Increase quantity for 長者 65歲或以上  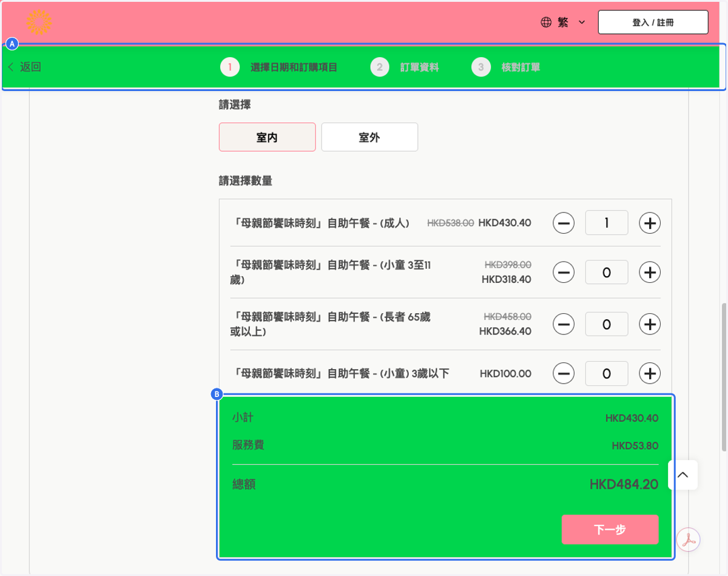tap(650, 324)
